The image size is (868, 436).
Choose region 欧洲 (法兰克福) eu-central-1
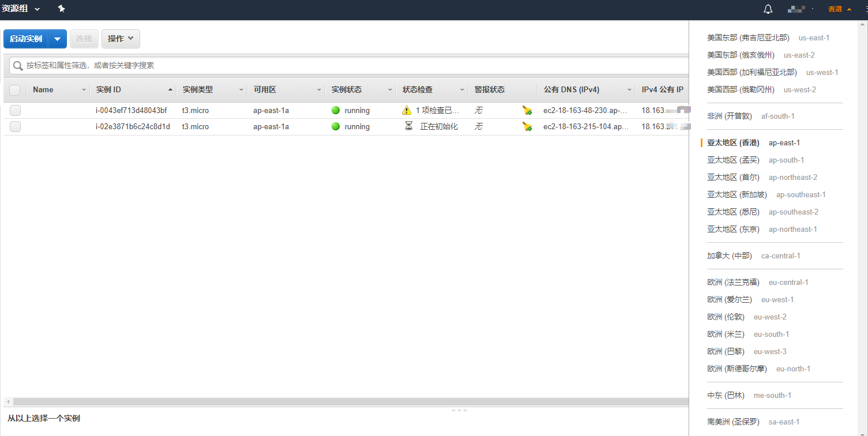click(758, 282)
